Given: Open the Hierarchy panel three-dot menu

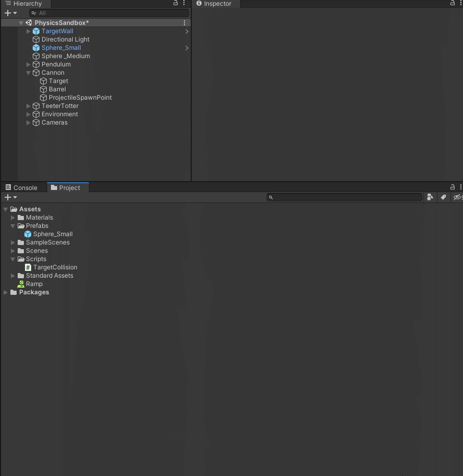Looking at the screenshot, I should [x=184, y=3].
